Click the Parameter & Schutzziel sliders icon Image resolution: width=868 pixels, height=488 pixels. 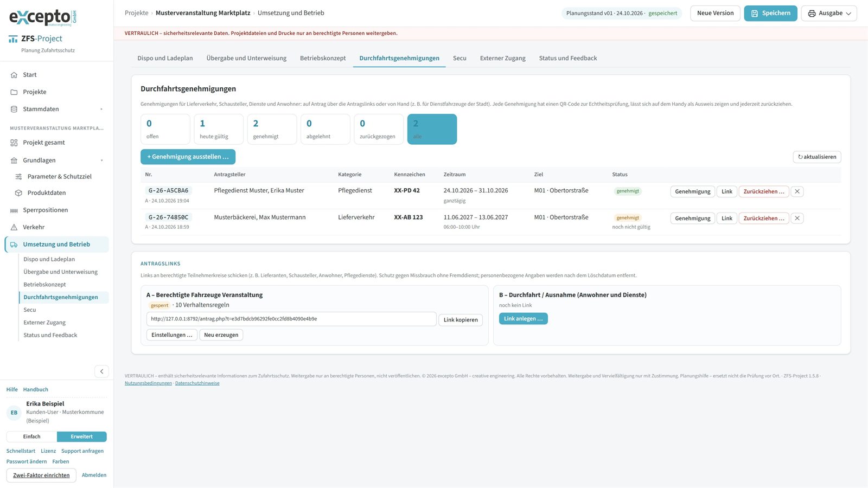pyautogui.click(x=18, y=177)
